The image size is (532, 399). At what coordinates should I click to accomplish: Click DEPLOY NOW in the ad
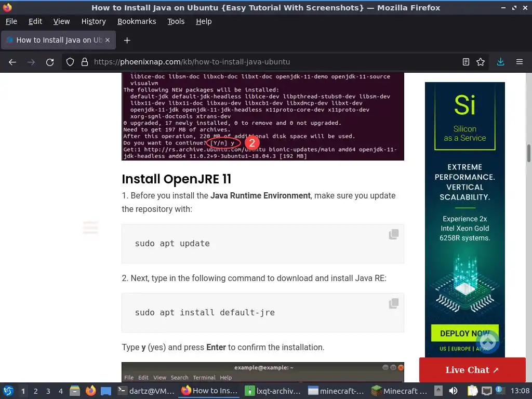[x=464, y=333]
